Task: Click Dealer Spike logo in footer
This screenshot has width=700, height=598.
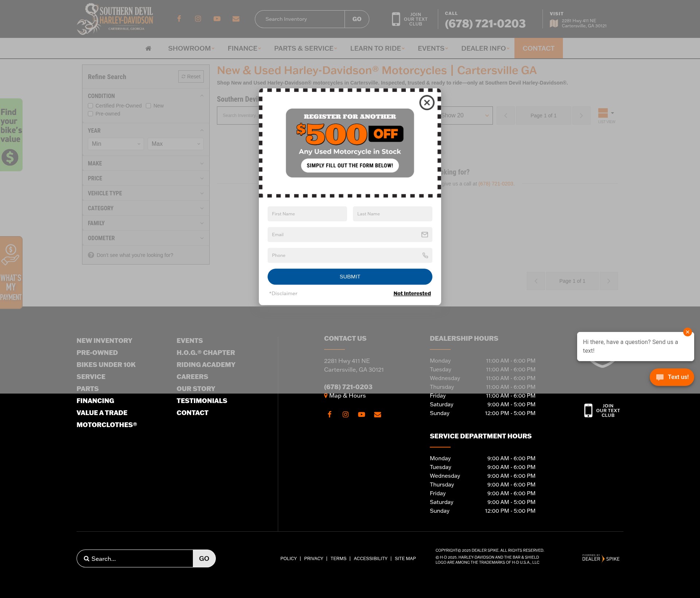Action: (601, 558)
